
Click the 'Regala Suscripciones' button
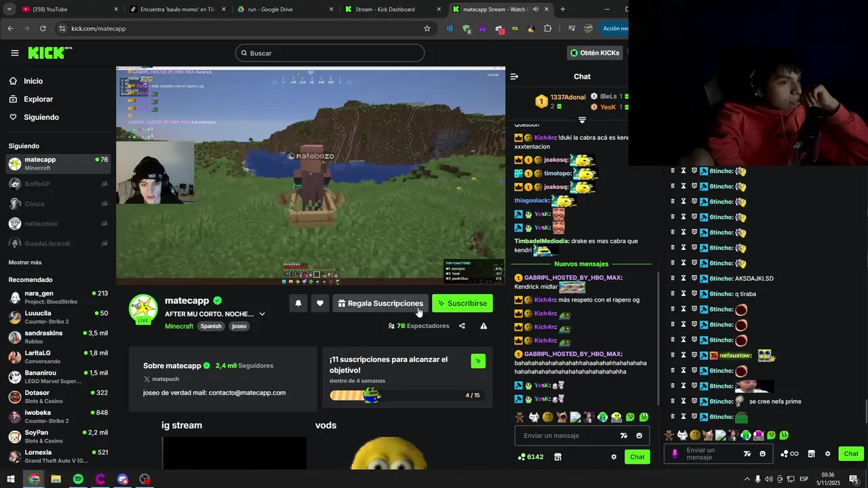tap(380, 304)
